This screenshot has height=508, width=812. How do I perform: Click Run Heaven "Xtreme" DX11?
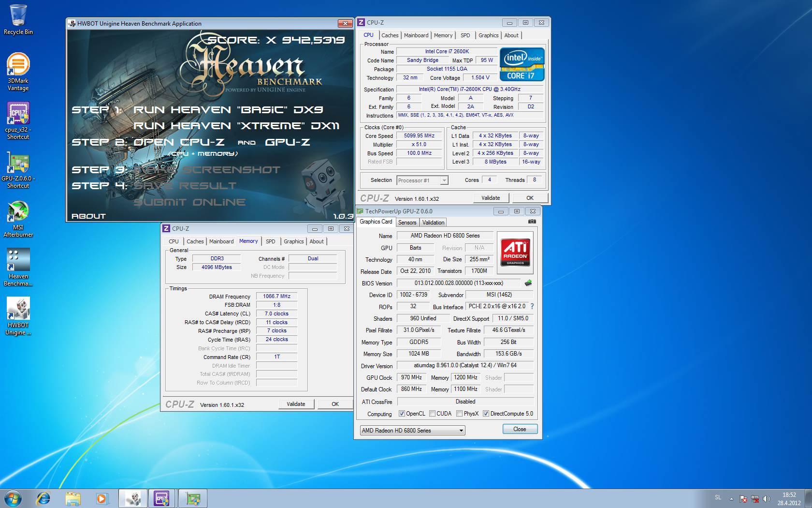coord(236,126)
